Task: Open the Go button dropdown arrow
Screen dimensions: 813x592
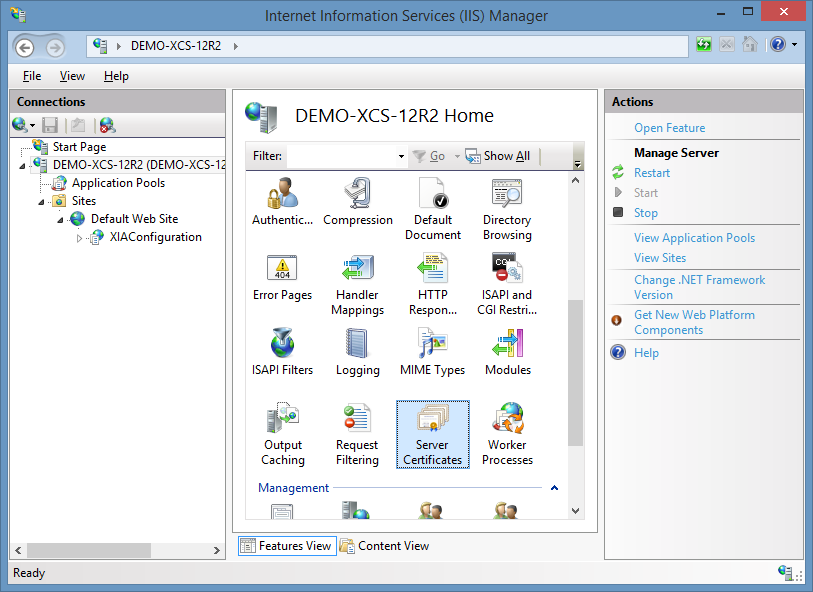Action: 457,156
